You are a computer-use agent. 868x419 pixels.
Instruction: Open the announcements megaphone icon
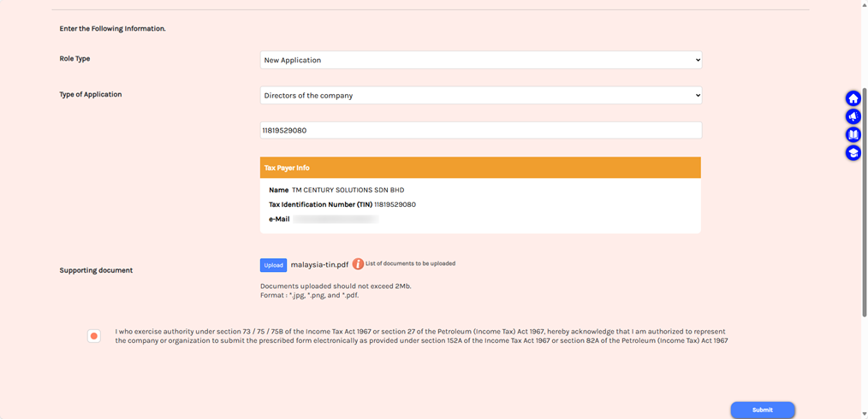pos(853,116)
